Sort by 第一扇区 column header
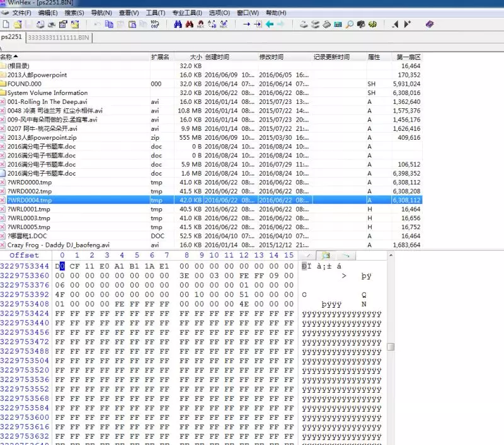The width and height of the screenshot is (504, 445). (408, 57)
